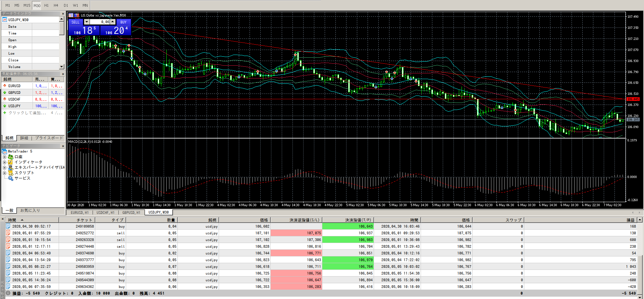Click the SELL one-click trade button
This screenshot has width=644, height=299.
click(x=75, y=22)
